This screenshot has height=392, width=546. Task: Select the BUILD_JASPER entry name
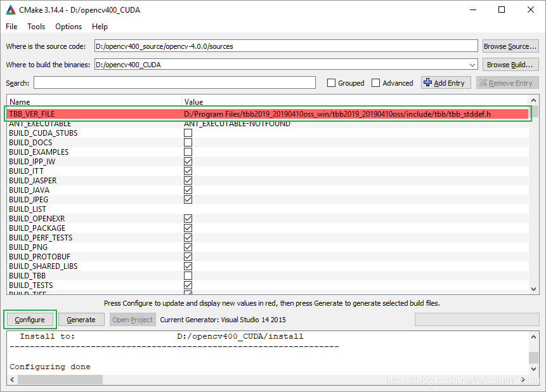(x=33, y=181)
